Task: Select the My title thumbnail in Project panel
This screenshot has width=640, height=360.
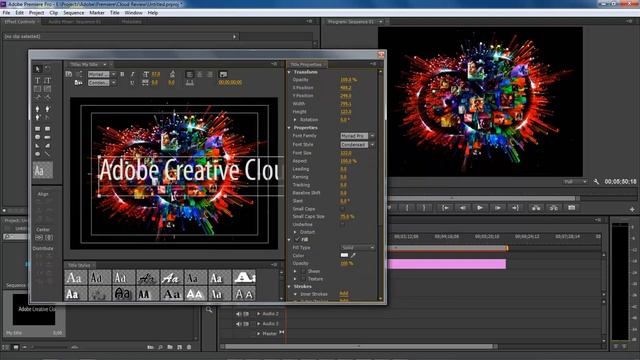Action: pos(34,310)
